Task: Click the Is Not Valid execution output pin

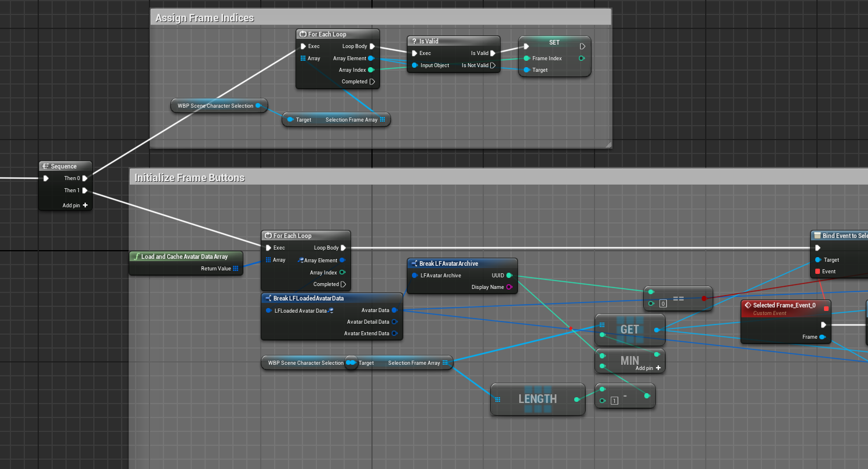Action: (493, 65)
